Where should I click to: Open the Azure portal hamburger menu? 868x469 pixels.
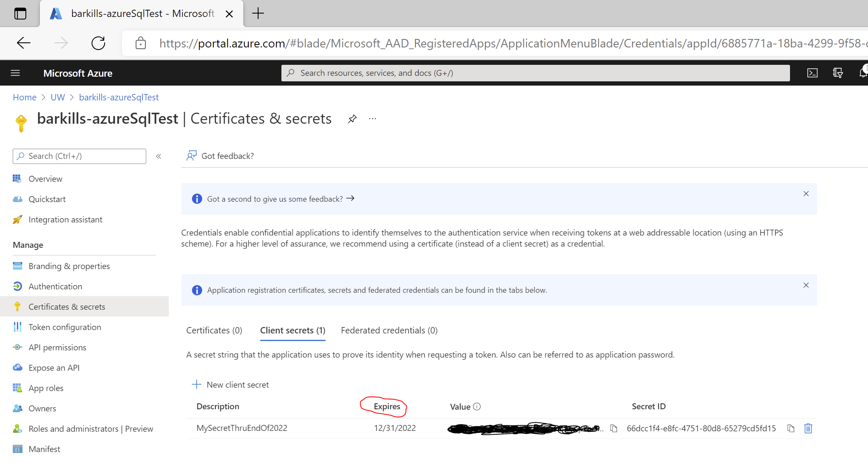pyautogui.click(x=15, y=73)
